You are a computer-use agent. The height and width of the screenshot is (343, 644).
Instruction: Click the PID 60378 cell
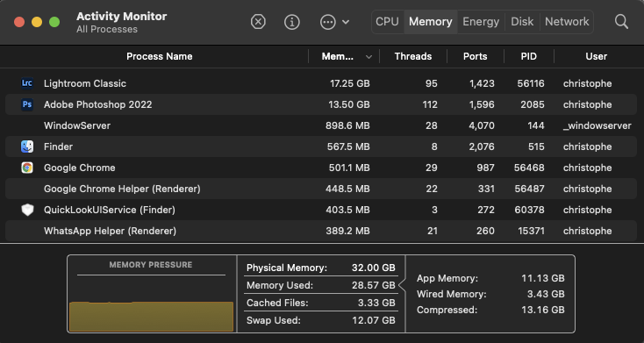coord(529,210)
